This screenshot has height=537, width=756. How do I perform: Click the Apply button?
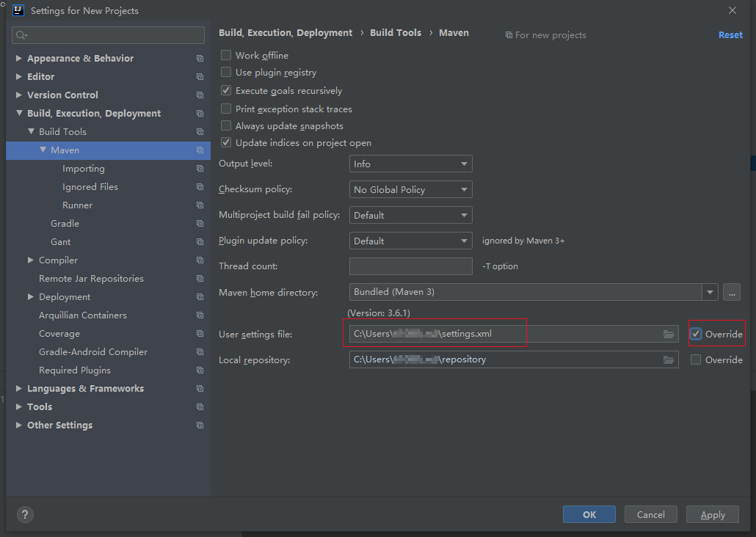pyautogui.click(x=713, y=514)
